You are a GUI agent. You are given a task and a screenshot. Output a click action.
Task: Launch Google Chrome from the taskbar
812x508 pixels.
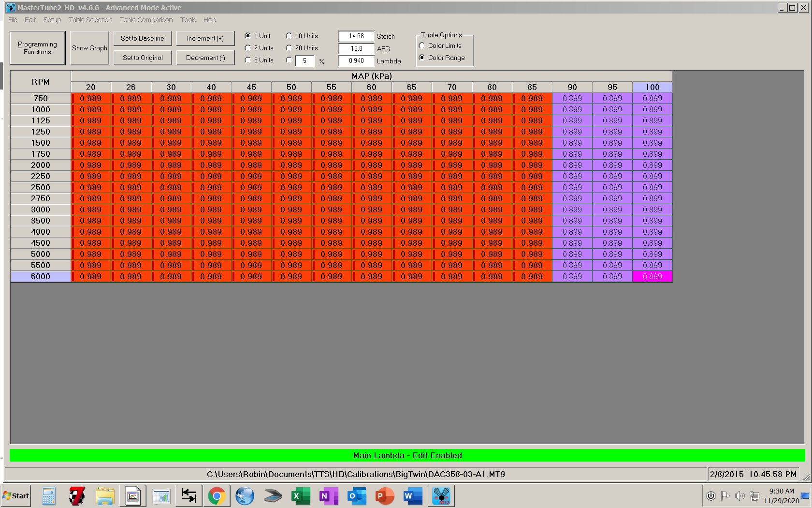click(x=217, y=496)
